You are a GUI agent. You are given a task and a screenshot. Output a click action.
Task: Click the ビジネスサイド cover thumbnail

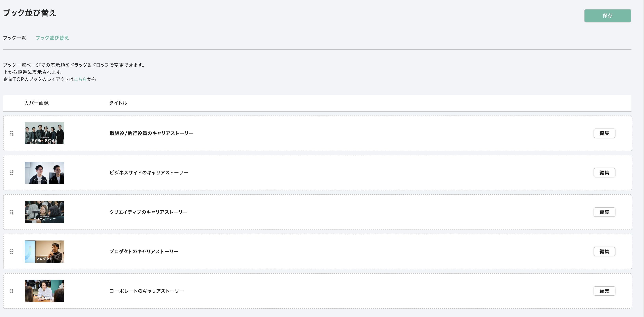pos(45,173)
